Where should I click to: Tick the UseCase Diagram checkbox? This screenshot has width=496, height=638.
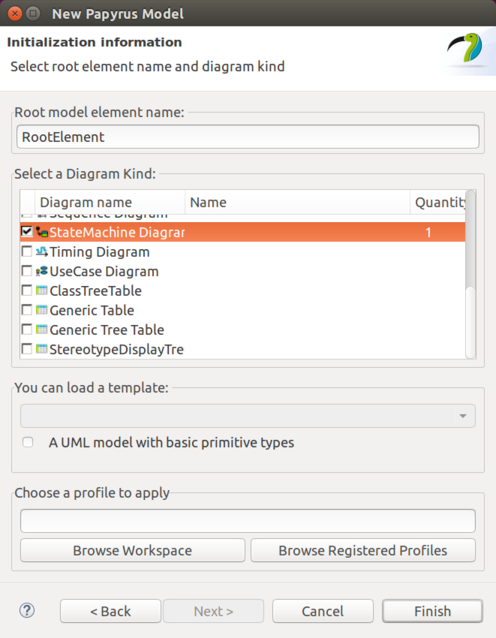pos(27,271)
